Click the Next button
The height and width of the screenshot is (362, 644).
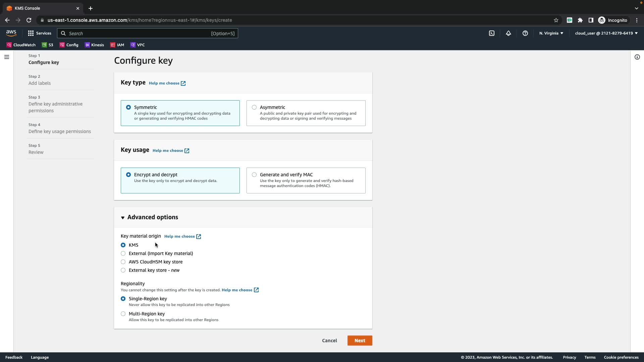[360, 341]
